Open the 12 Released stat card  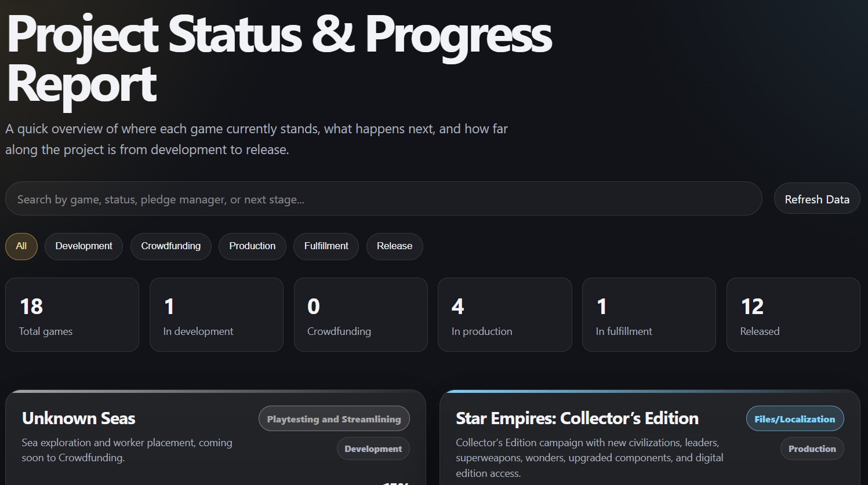(793, 315)
